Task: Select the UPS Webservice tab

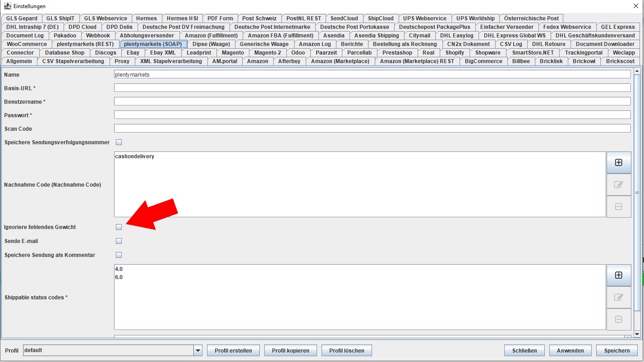Action: click(425, 18)
